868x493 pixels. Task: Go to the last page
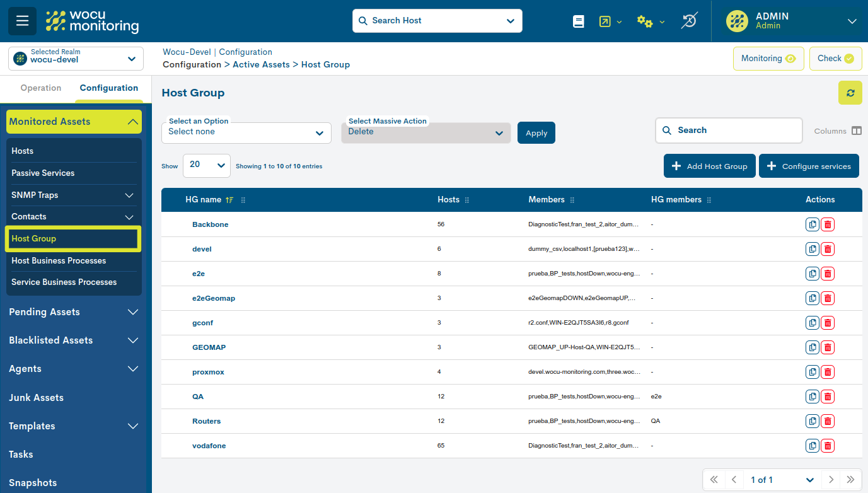tap(851, 480)
